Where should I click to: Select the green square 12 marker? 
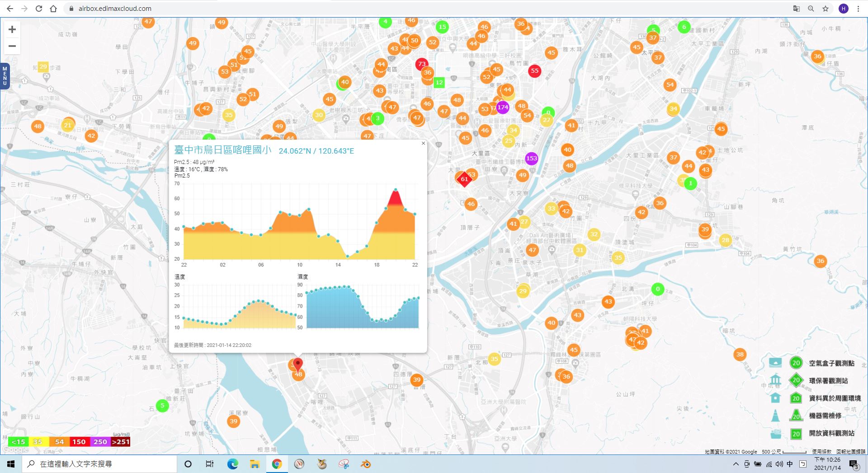pos(439,83)
